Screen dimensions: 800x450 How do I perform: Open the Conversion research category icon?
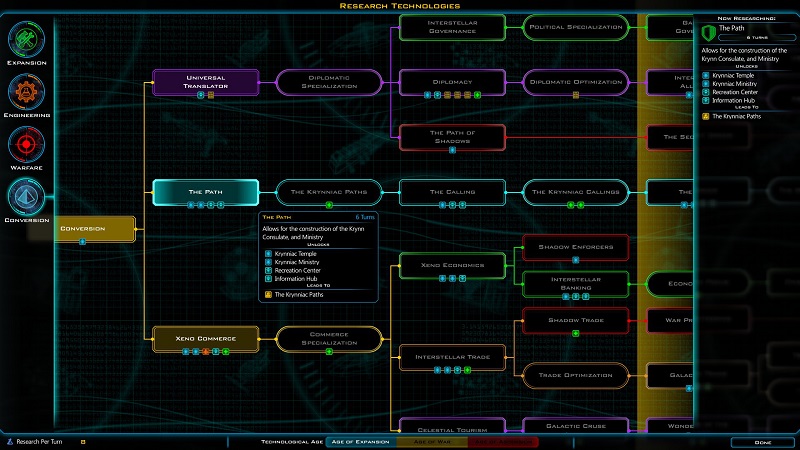[x=26, y=197]
